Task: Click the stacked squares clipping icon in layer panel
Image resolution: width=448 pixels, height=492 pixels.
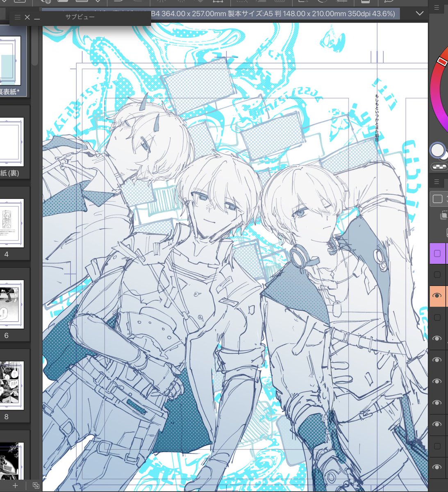Action: (444, 215)
